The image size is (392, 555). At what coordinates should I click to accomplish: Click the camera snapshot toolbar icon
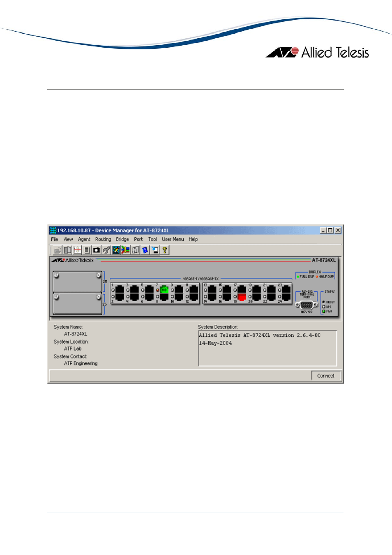tap(97, 250)
